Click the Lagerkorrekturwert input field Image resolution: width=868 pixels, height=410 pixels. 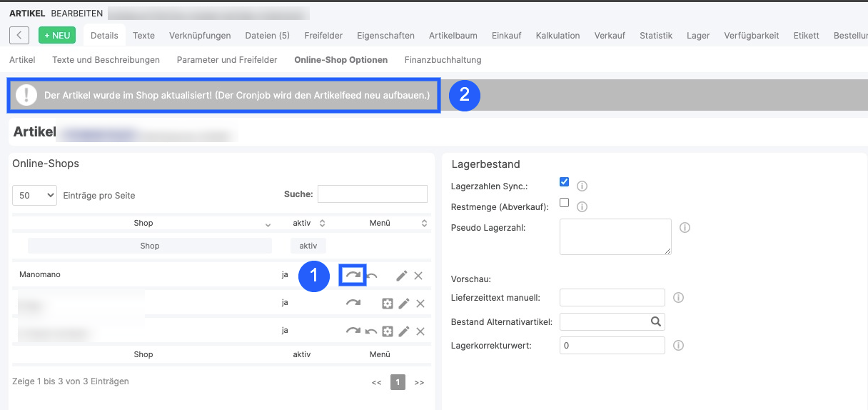(x=612, y=345)
